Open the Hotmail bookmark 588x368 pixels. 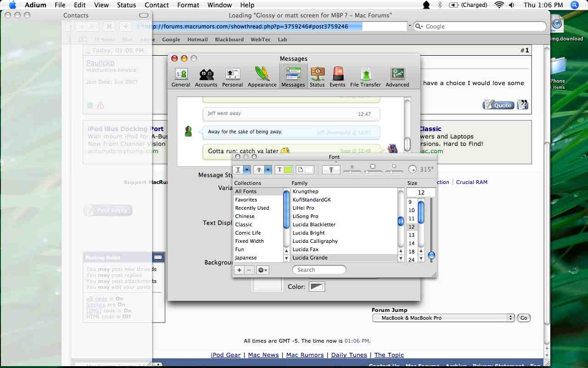(x=198, y=40)
